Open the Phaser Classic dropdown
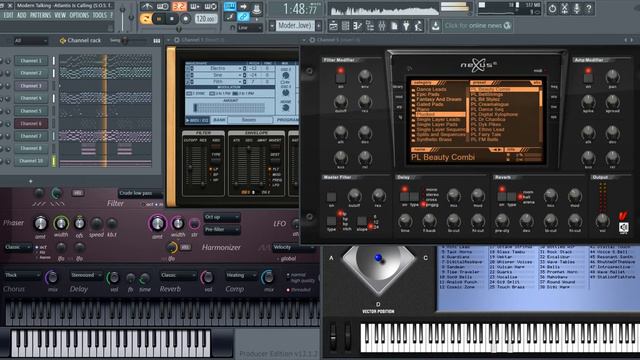This screenshot has height=360, width=640. pos(18,247)
